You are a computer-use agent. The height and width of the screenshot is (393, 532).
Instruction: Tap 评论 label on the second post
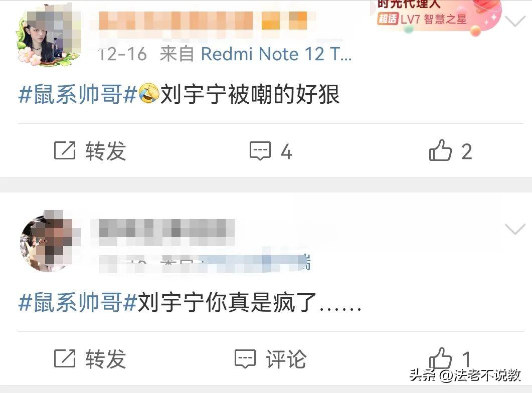coord(286,359)
